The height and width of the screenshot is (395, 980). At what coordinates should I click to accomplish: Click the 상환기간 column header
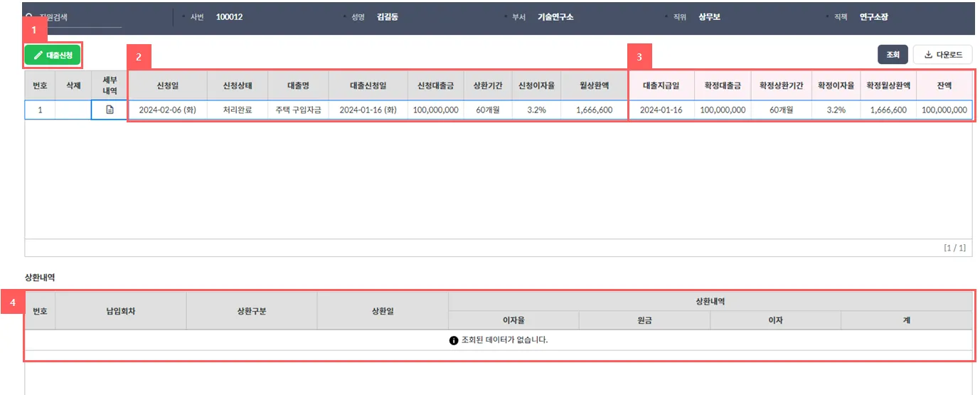tap(488, 85)
